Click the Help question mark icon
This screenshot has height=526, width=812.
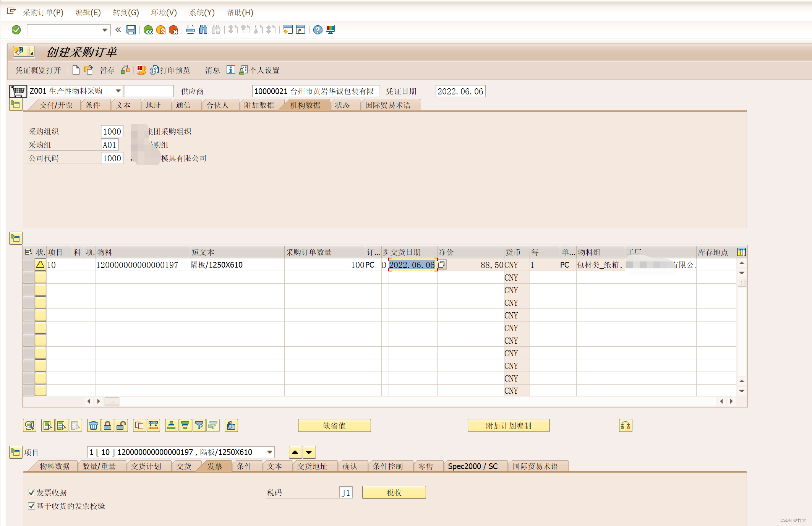(318, 30)
